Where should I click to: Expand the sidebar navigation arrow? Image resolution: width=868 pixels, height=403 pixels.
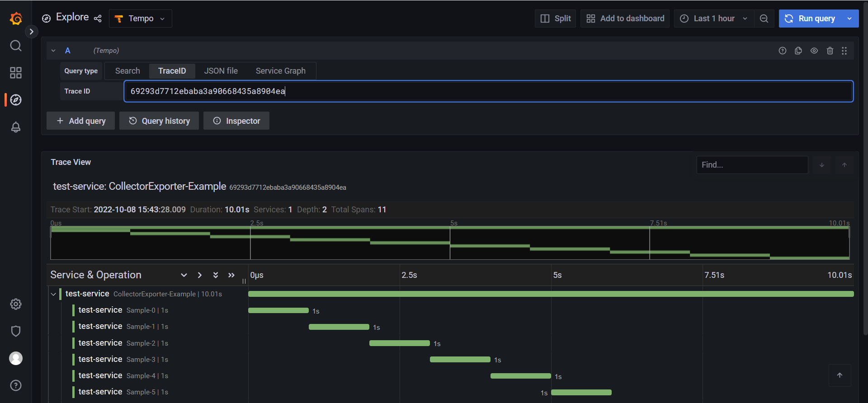coord(31,32)
